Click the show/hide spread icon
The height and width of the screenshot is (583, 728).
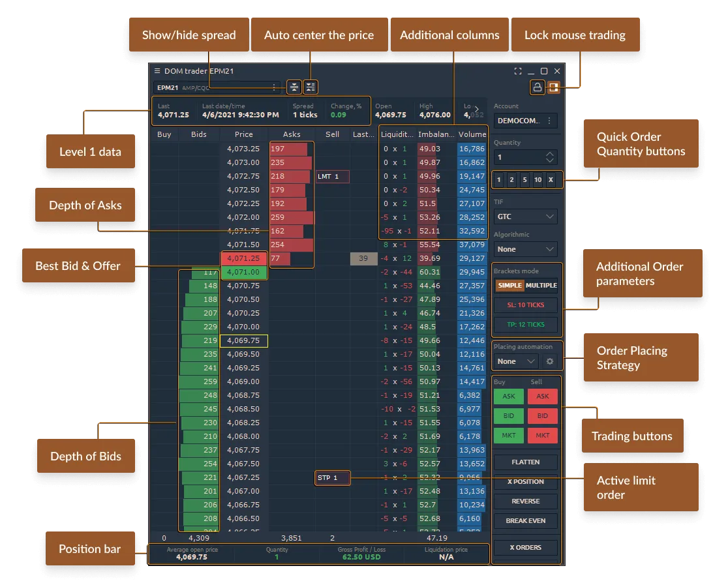pos(294,87)
